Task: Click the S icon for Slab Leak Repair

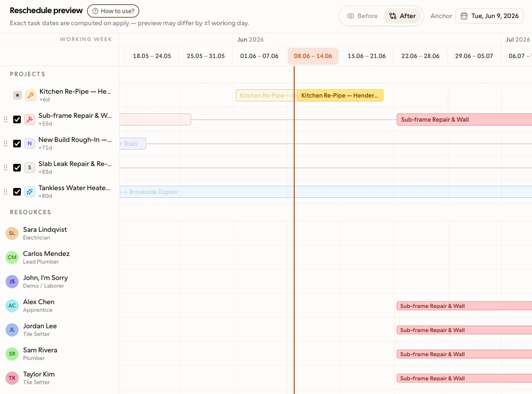Action: tap(30, 168)
